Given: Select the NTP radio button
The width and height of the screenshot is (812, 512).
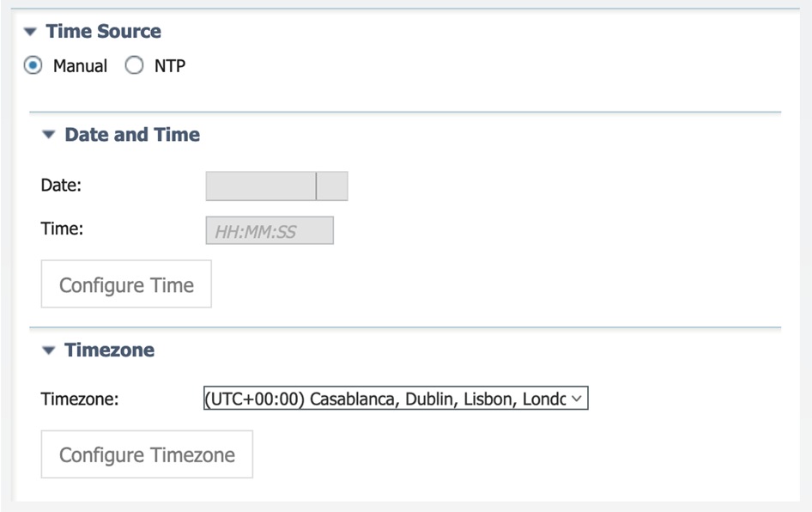Looking at the screenshot, I should (x=135, y=66).
